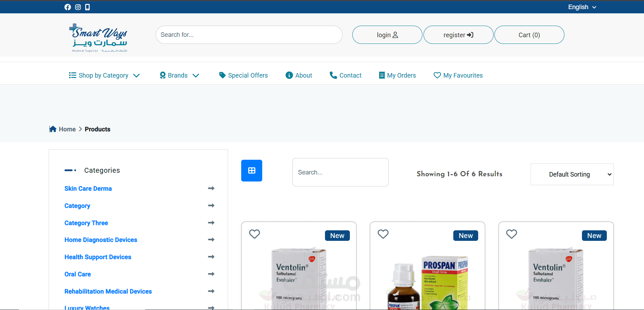The height and width of the screenshot is (310, 644).
Task: Click the login button
Action: coord(387,35)
